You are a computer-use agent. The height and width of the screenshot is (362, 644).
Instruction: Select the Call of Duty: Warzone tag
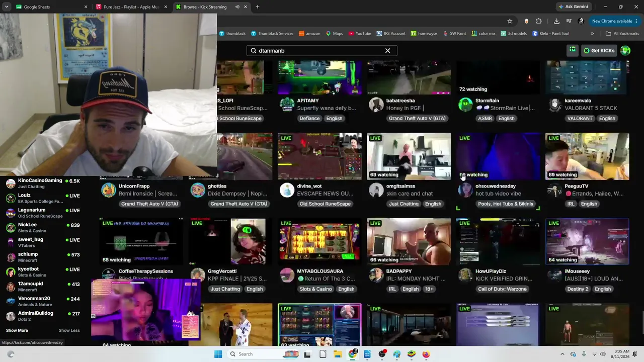click(502, 289)
